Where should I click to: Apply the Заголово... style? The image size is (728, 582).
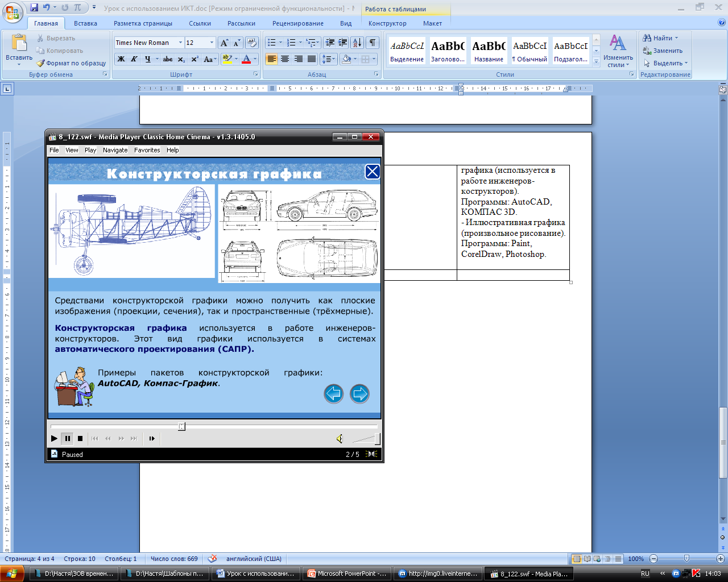coord(448,50)
